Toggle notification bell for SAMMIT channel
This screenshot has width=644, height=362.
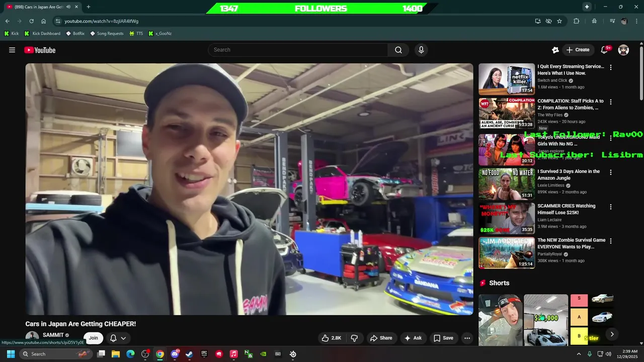click(x=113, y=338)
